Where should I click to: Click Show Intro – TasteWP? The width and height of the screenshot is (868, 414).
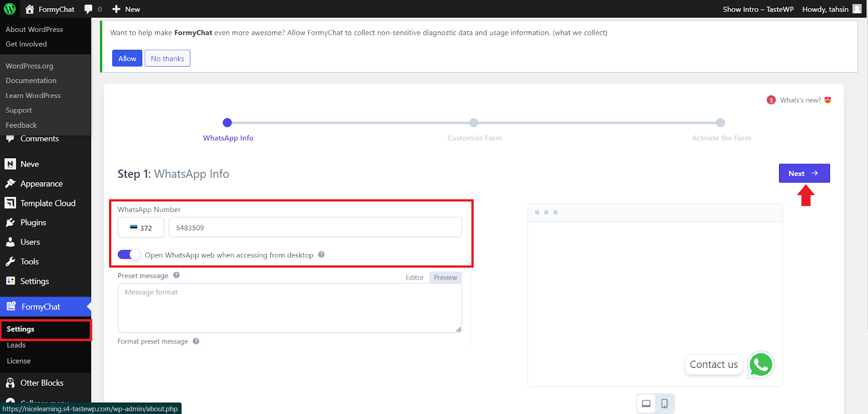(x=758, y=9)
